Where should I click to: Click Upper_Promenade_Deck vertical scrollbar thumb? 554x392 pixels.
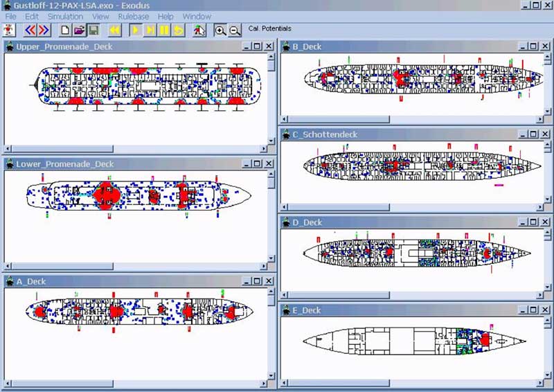tap(271, 66)
